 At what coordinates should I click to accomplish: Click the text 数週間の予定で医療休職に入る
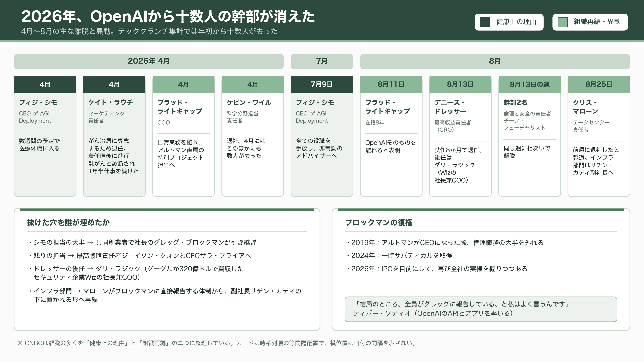[x=40, y=145]
